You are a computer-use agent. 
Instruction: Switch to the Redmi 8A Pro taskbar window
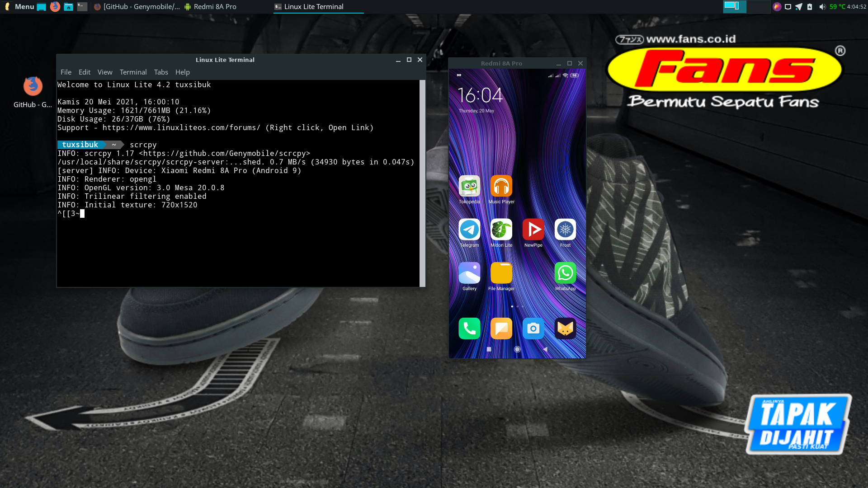click(211, 7)
